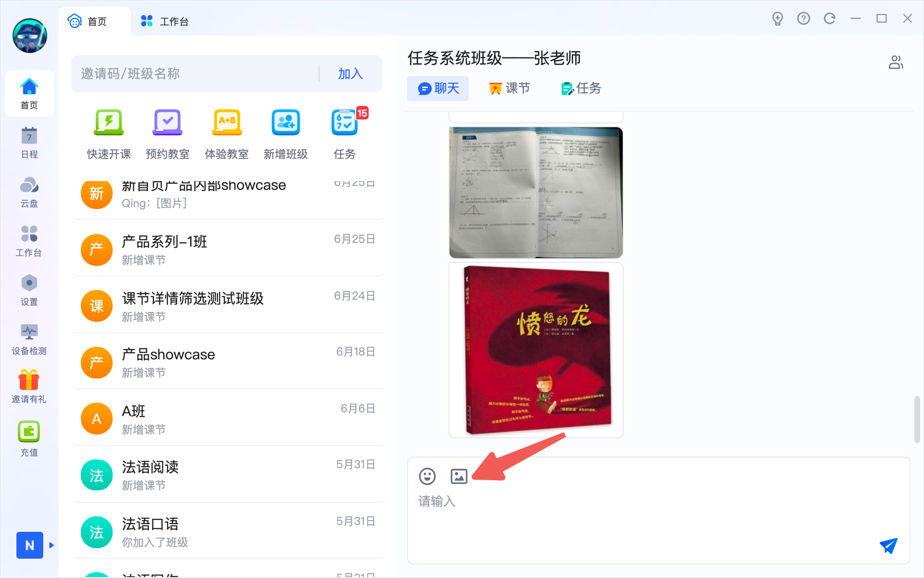Click the chat vertical scrollbar
Viewport: 924px width, 578px height.
click(x=917, y=419)
